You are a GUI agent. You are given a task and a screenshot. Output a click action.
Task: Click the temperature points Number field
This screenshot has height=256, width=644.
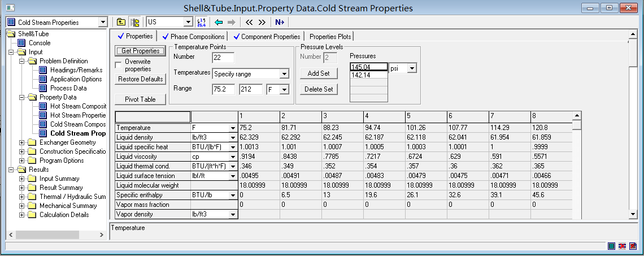point(223,58)
